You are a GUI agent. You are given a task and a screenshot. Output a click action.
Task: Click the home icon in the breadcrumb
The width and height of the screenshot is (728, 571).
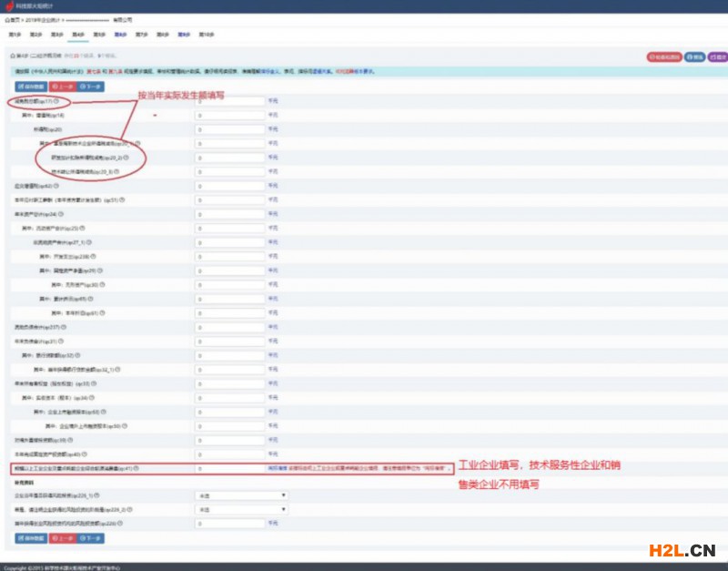coord(7,18)
